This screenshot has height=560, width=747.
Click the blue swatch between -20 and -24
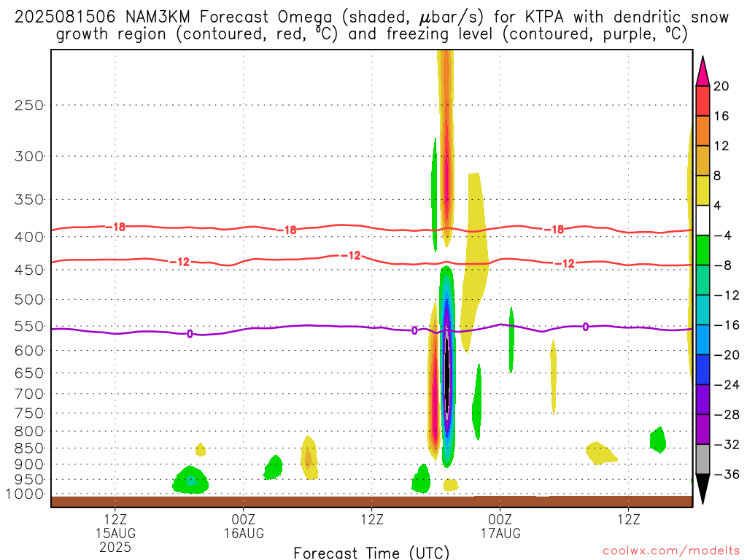coord(703,370)
